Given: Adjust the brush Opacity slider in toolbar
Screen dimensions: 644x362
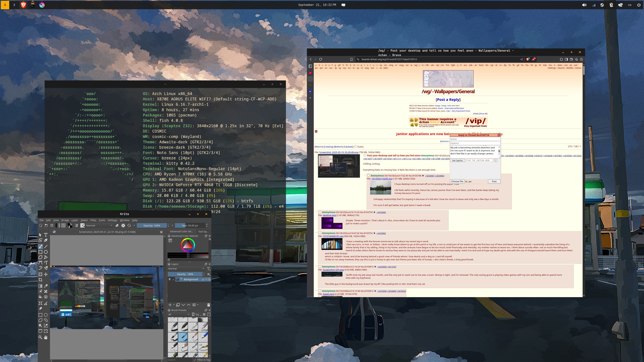Looking at the screenshot, I should 152,225.
